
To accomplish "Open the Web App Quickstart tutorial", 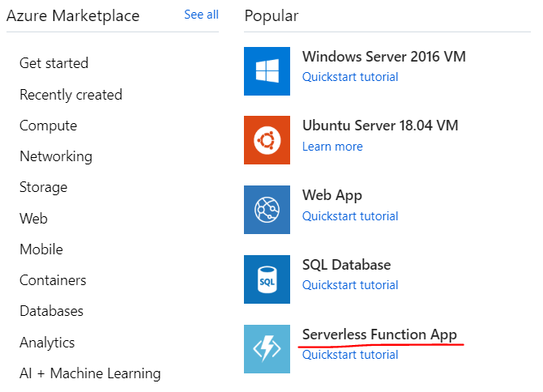I will click(x=350, y=216).
